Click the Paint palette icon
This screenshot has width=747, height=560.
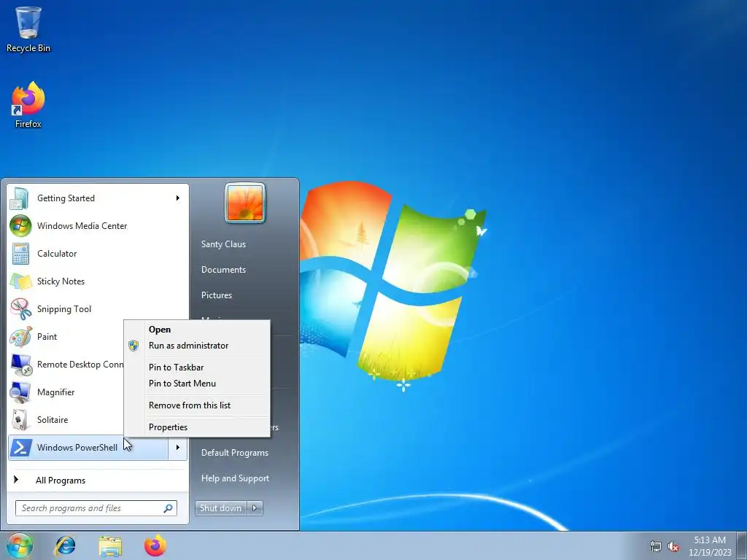pos(20,337)
